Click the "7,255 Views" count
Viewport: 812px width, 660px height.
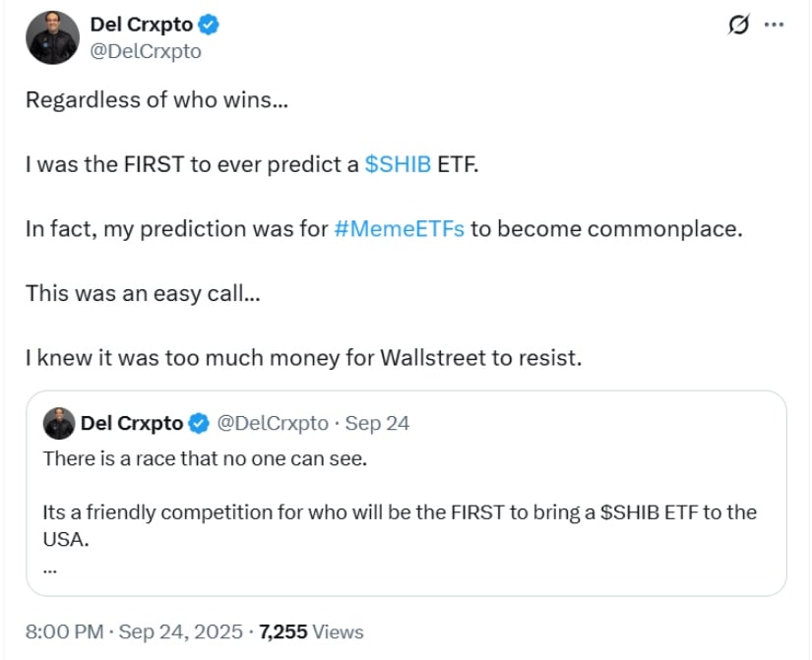click(311, 631)
